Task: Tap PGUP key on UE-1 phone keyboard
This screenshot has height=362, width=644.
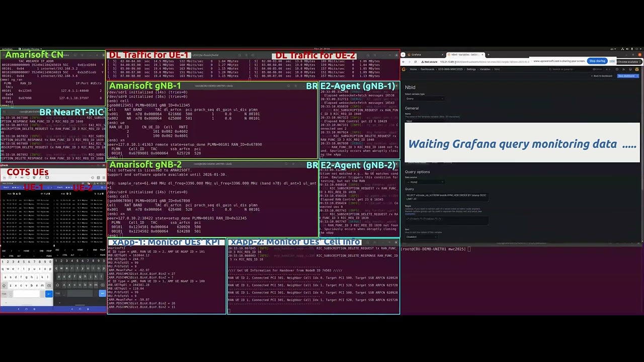Action: [49, 251]
